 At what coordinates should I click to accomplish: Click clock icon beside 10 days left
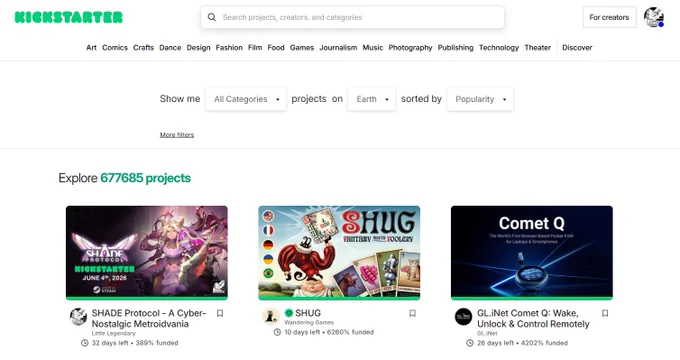click(277, 332)
